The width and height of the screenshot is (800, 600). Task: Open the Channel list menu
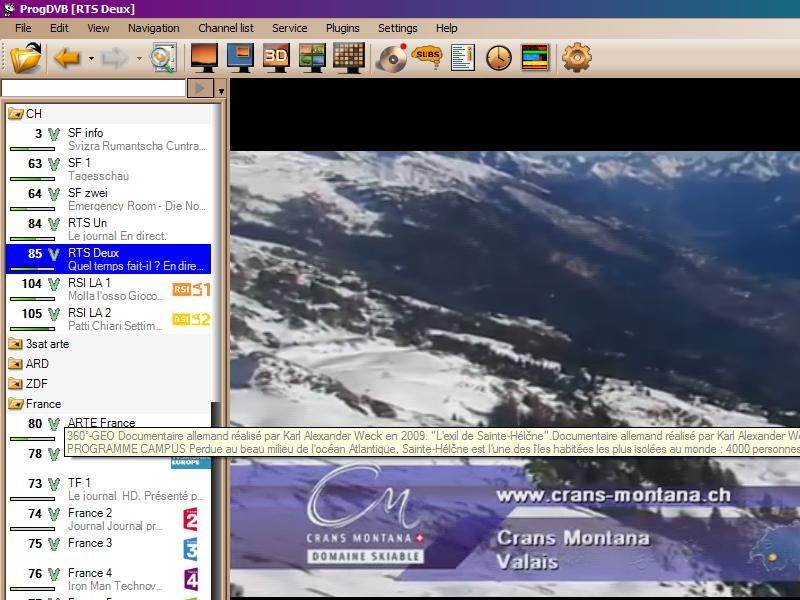(x=225, y=28)
